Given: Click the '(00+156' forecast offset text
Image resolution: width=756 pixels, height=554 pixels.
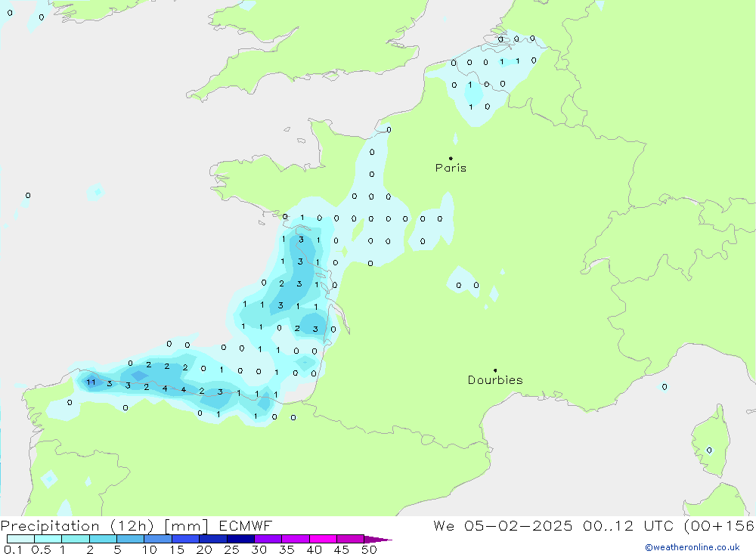Looking at the screenshot, I should pyautogui.click(x=719, y=525).
